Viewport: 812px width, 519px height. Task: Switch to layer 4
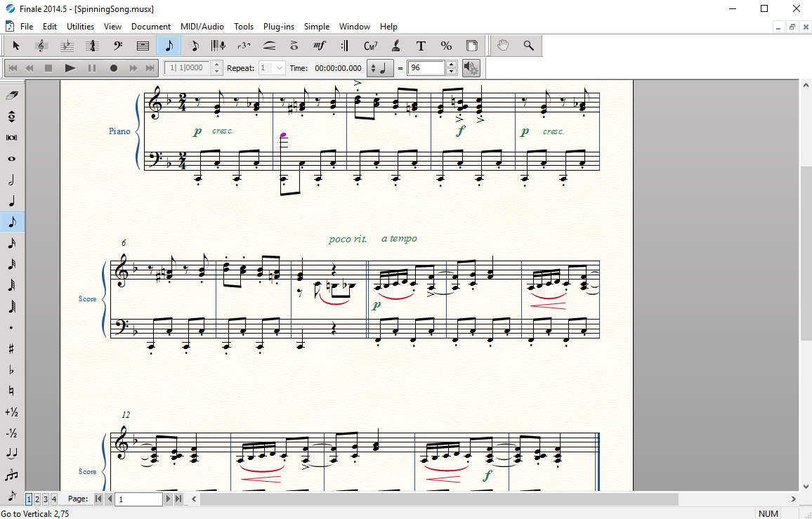[54, 499]
